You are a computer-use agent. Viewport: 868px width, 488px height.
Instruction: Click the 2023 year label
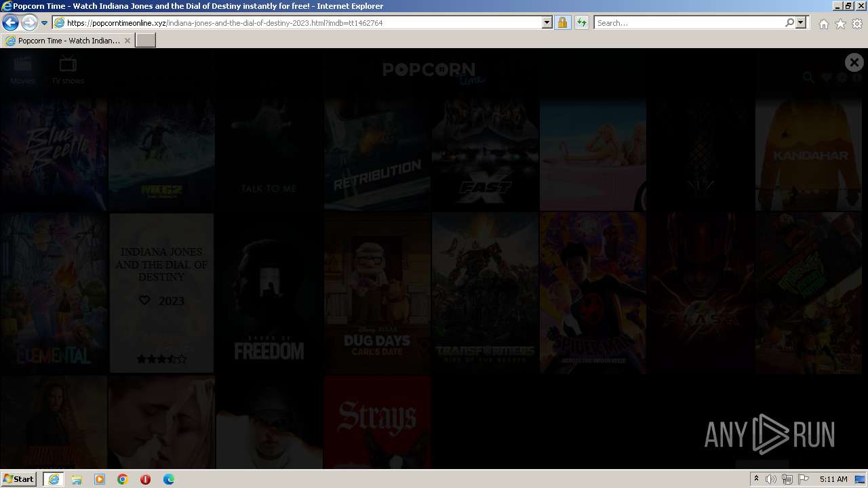click(x=172, y=301)
